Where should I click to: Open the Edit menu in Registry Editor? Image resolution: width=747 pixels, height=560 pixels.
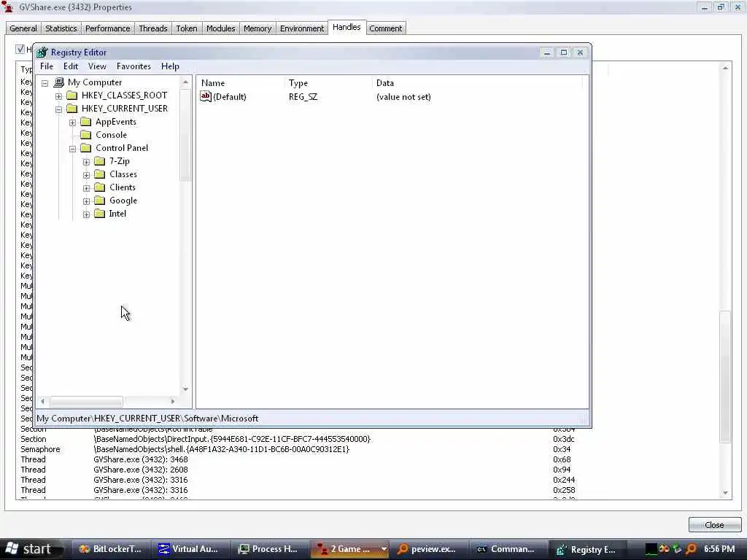tap(71, 66)
